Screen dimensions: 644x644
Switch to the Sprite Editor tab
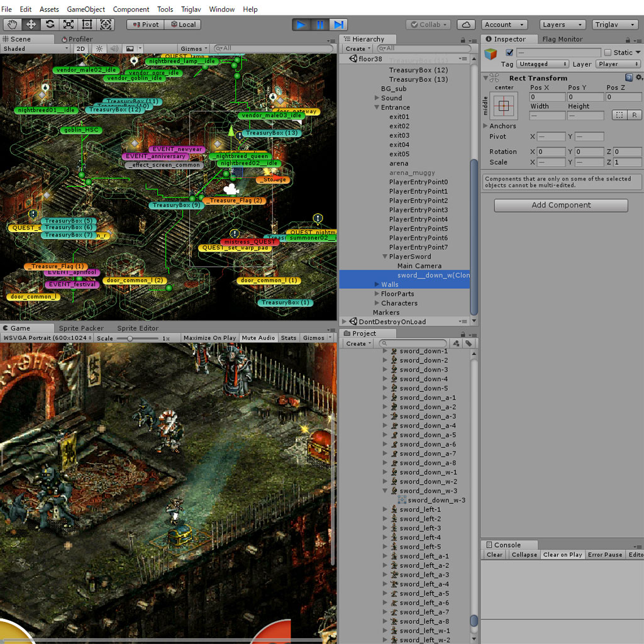pyautogui.click(x=138, y=328)
